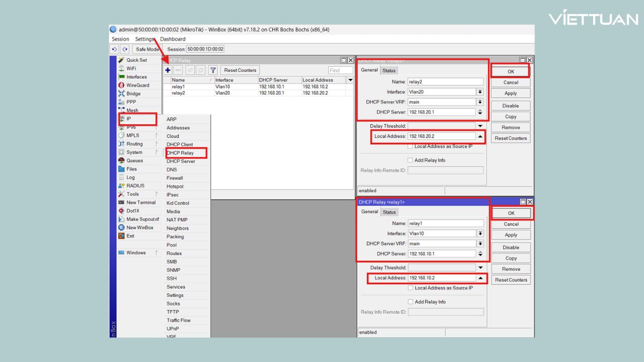
Task: Click the blue plus add-relay icon
Action: pyautogui.click(x=168, y=70)
